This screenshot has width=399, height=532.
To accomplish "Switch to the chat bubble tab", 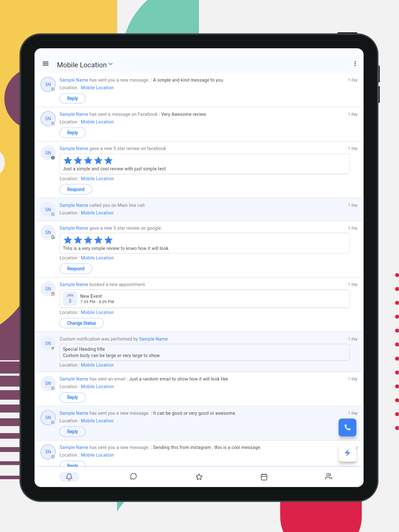I will coord(133,477).
